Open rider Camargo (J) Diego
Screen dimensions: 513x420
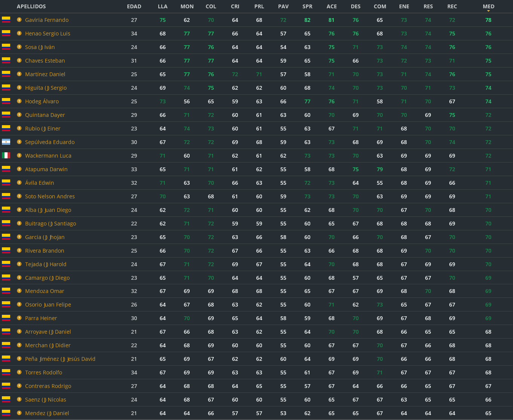click(47, 278)
